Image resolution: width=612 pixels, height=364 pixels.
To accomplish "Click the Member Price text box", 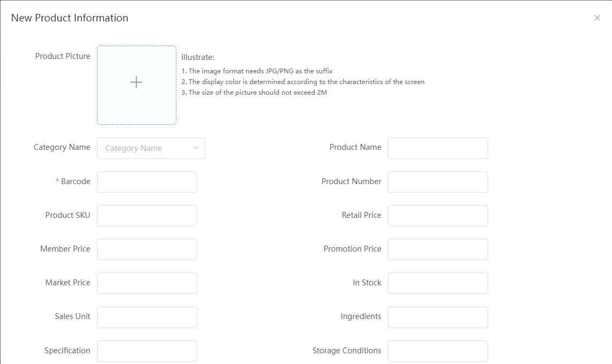I will click(147, 249).
